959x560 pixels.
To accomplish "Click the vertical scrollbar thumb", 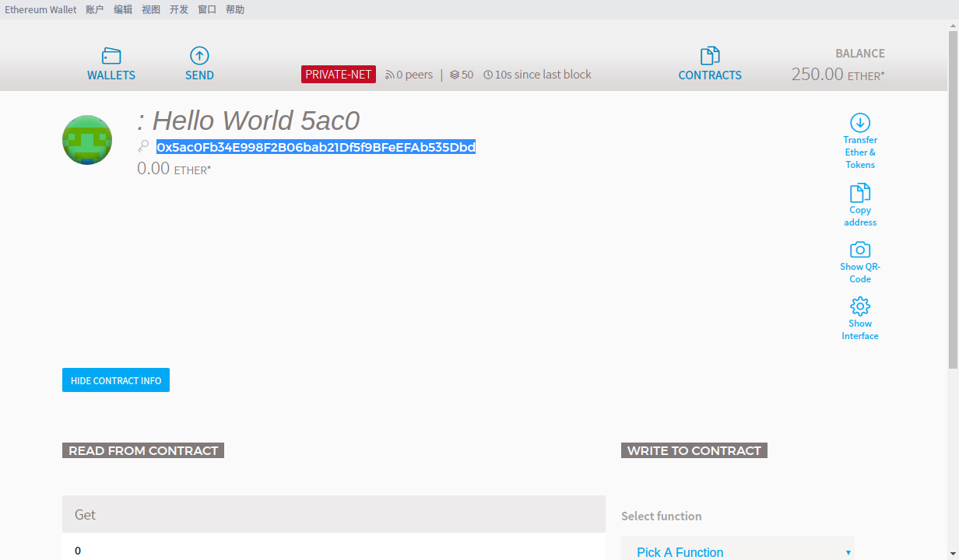I will tap(953, 198).
